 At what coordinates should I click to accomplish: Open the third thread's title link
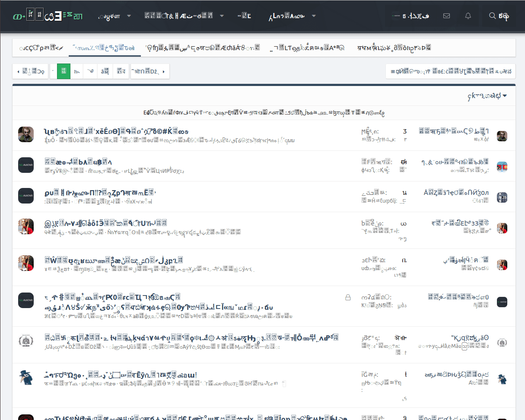click(x=100, y=192)
